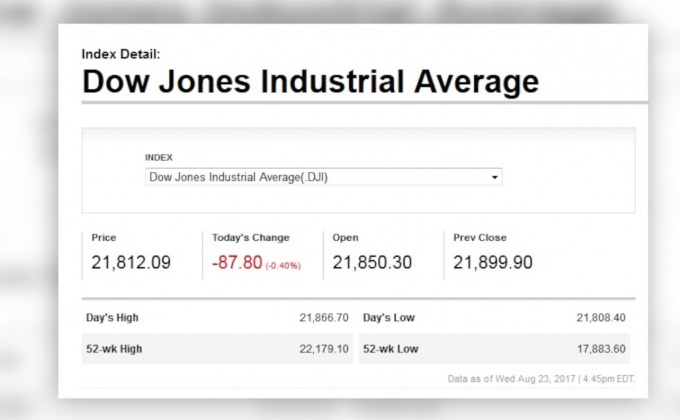The width and height of the screenshot is (680, 420).
Task: Click the Price column label
Action: pos(104,238)
